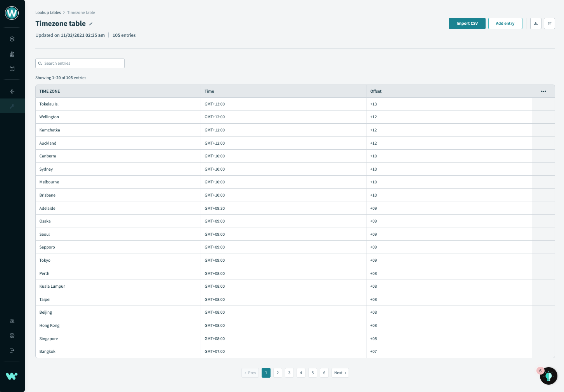The width and height of the screenshot is (564, 392).
Task: Select the Kuala Lumpur table row
Action: tap(52, 287)
